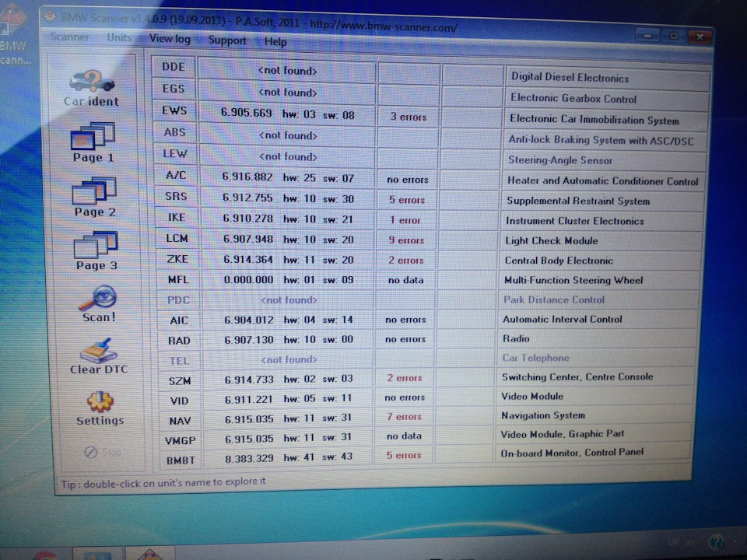Select the NAV unit button
This screenshot has width=747, height=560.
click(181, 421)
